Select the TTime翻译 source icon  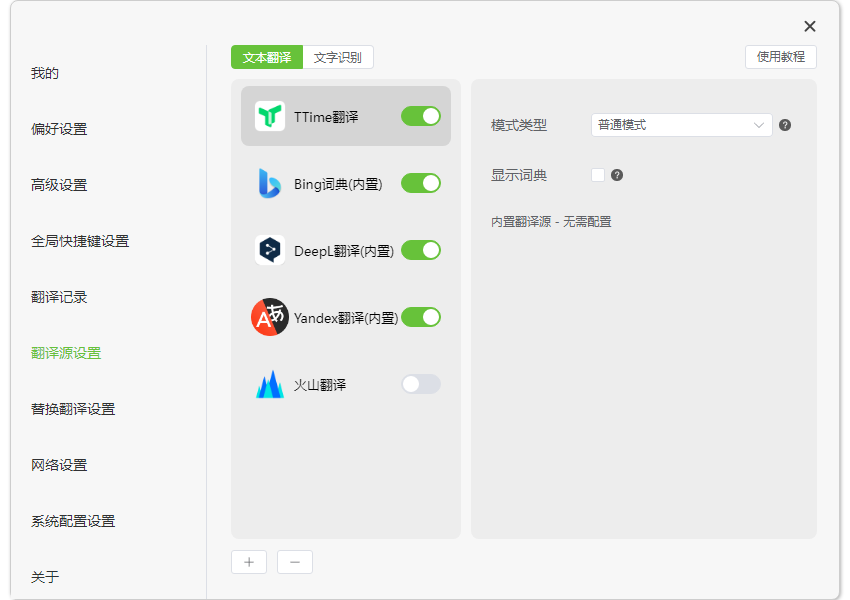point(268,116)
